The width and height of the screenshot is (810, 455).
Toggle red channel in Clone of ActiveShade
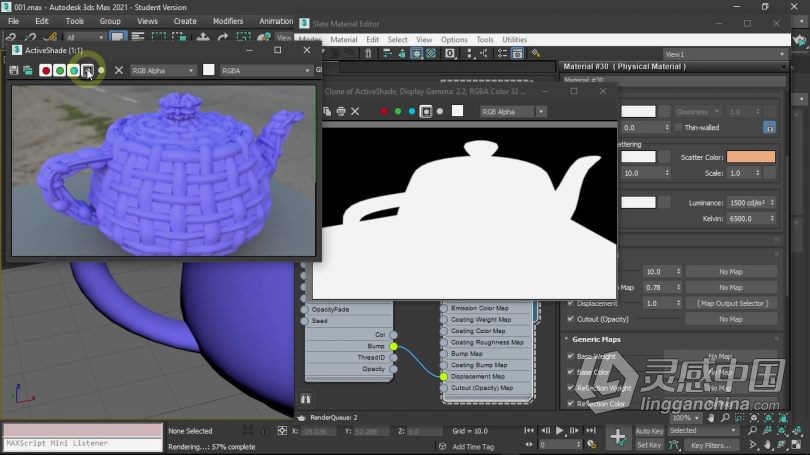(x=384, y=112)
